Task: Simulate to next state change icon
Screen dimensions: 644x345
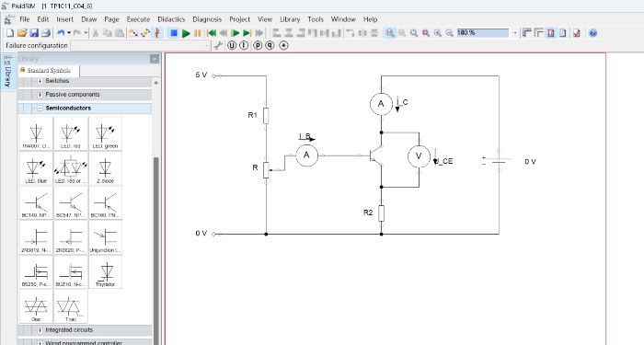Action: click(247, 33)
